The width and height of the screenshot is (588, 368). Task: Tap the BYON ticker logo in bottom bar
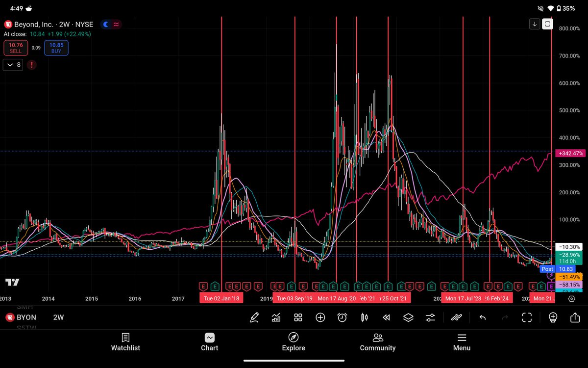(9, 317)
